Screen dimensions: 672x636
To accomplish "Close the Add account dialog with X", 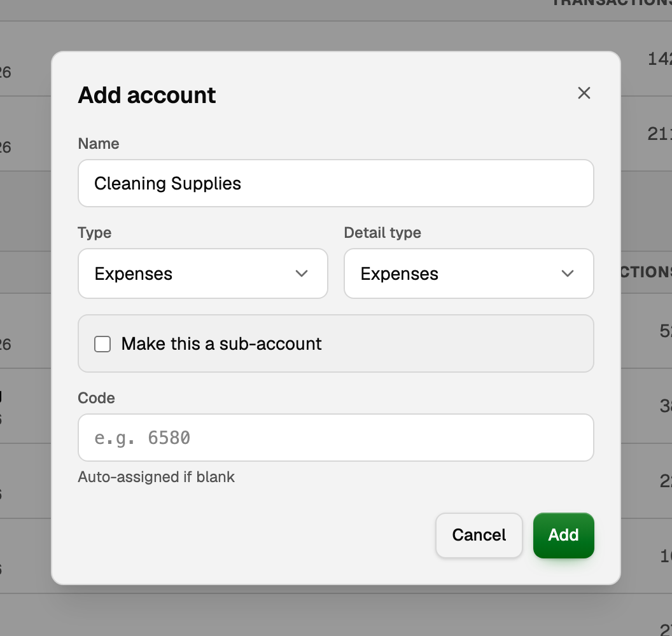I will point(584,93).
